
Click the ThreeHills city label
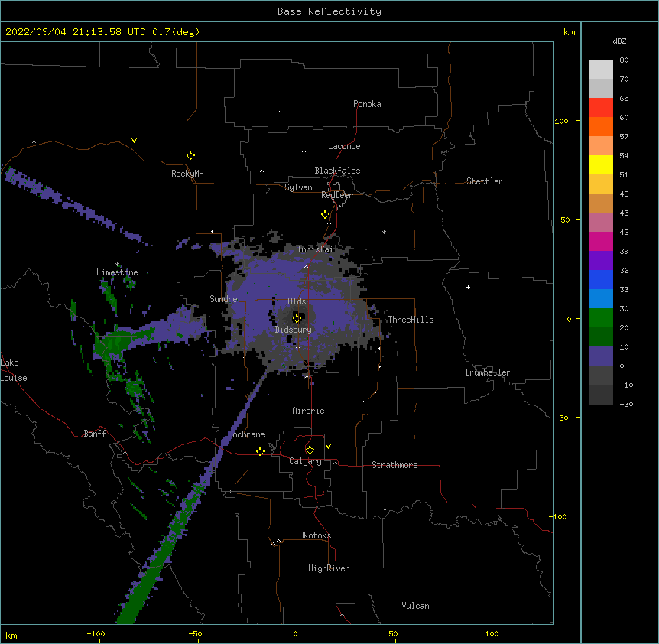click(411, 320)
